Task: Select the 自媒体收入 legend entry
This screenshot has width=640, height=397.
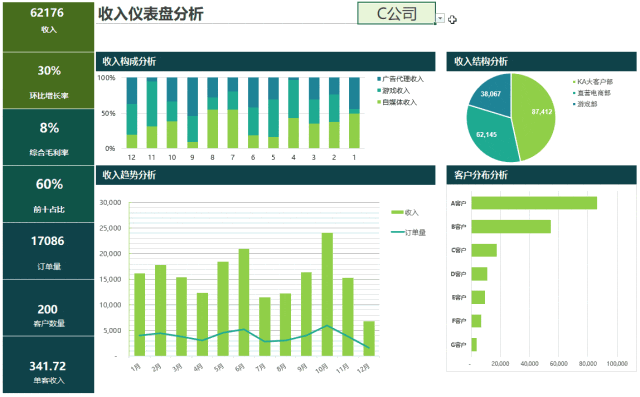Action: tap(397, 102)
